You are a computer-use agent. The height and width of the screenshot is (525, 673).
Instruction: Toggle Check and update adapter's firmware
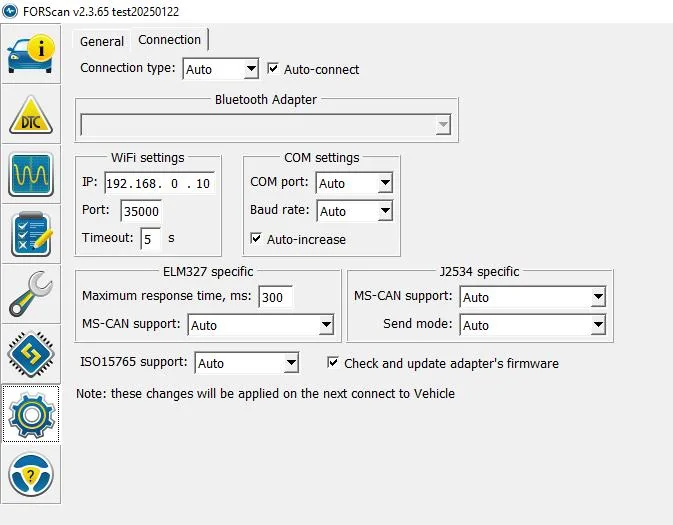pos(333,362)
